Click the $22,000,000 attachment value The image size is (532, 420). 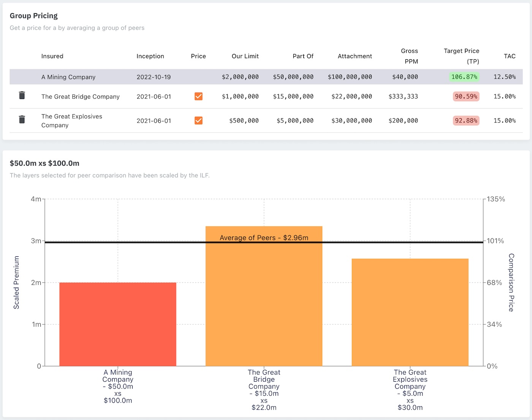352,97
